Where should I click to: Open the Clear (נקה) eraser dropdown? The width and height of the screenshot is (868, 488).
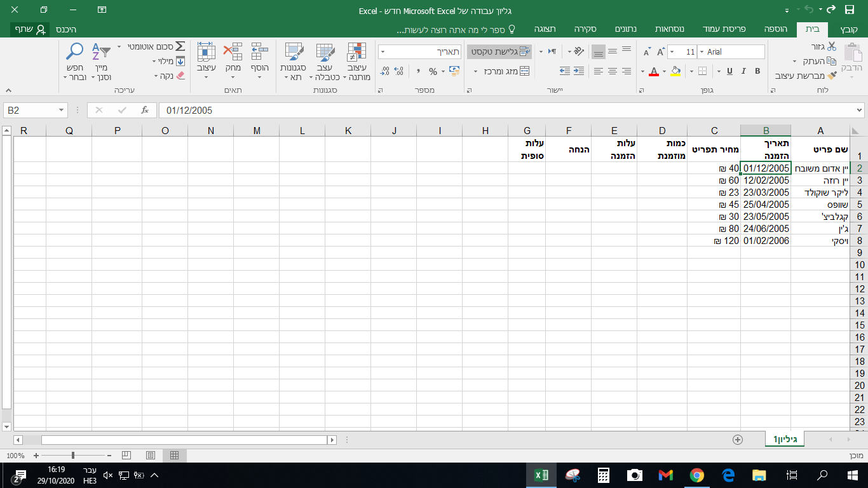pyautogui.click(x=170, y=76)
